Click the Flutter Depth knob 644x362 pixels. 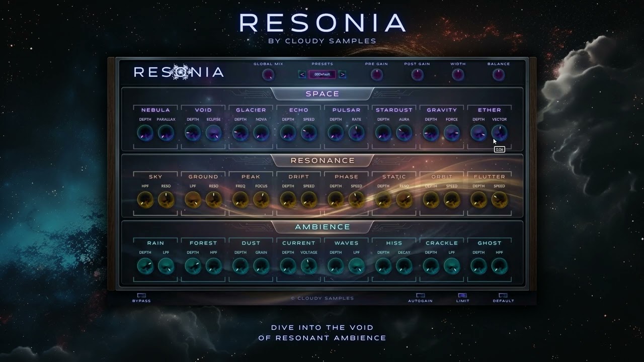point(478,200)
